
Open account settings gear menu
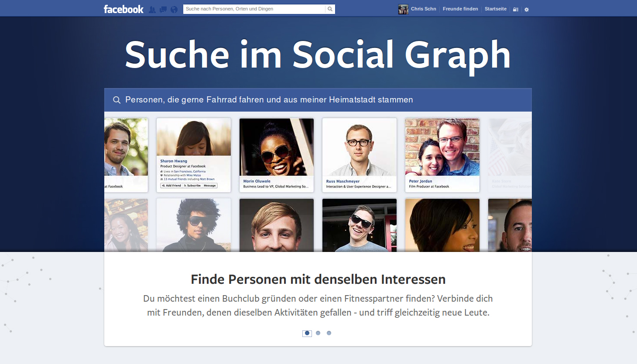tap(527, 9)
